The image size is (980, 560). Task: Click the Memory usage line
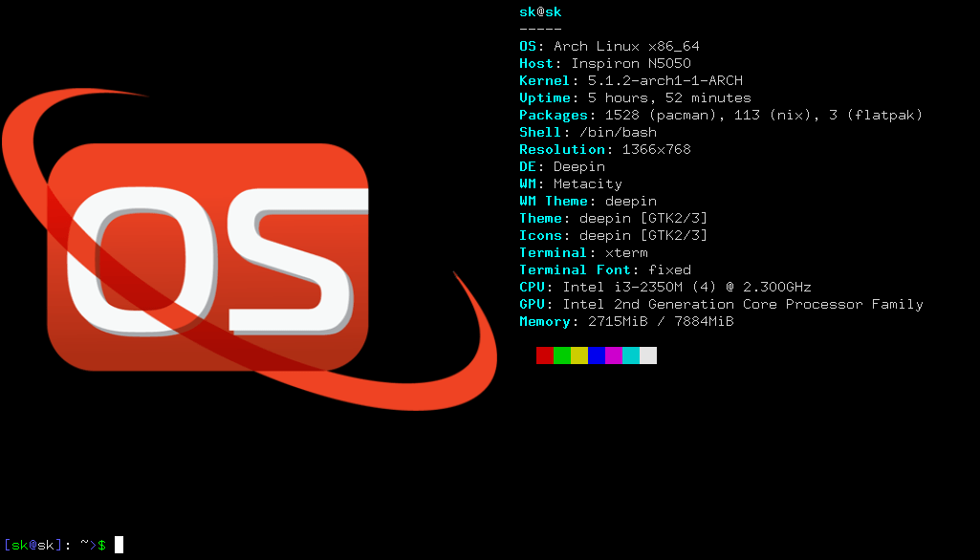coord(626,321)
